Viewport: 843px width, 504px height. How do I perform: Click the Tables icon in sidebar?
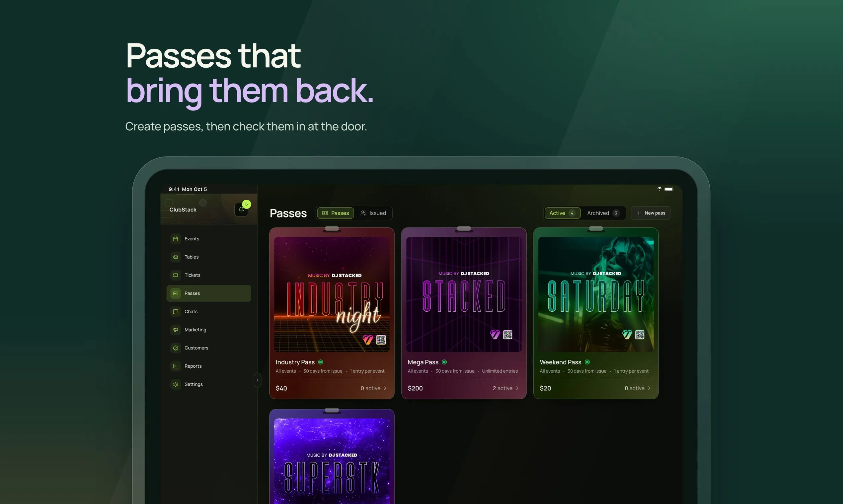[175, 257]
